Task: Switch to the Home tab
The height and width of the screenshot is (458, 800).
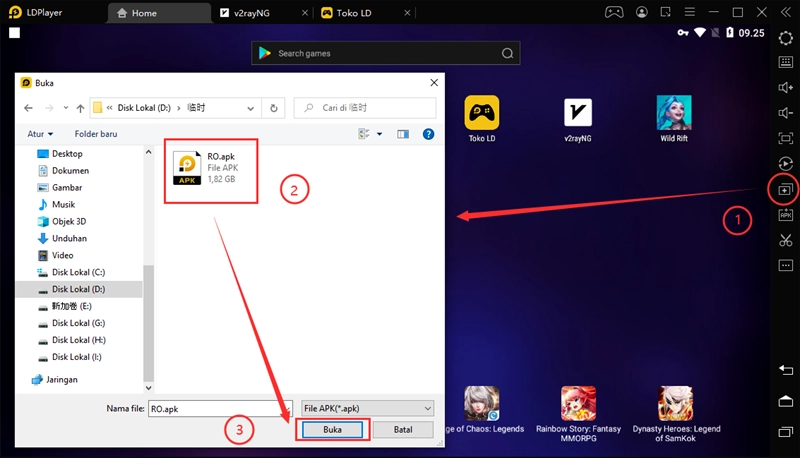Action: [x=159, y=13]
